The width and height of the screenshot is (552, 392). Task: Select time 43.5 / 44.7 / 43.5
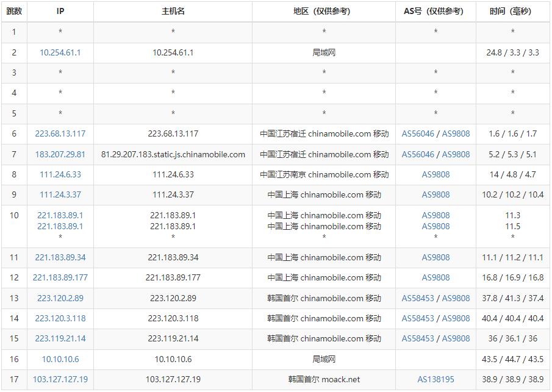(x=512, y=359)
